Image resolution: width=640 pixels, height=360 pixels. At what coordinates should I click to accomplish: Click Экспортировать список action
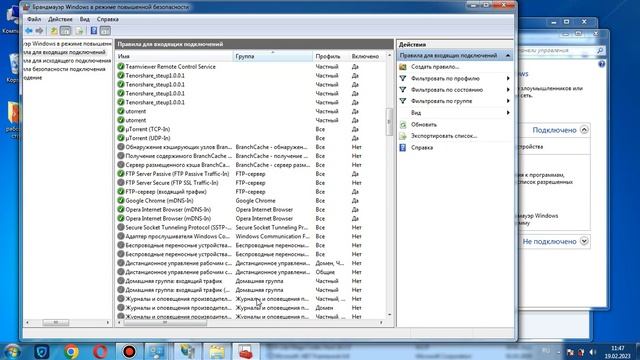point(444,136)
